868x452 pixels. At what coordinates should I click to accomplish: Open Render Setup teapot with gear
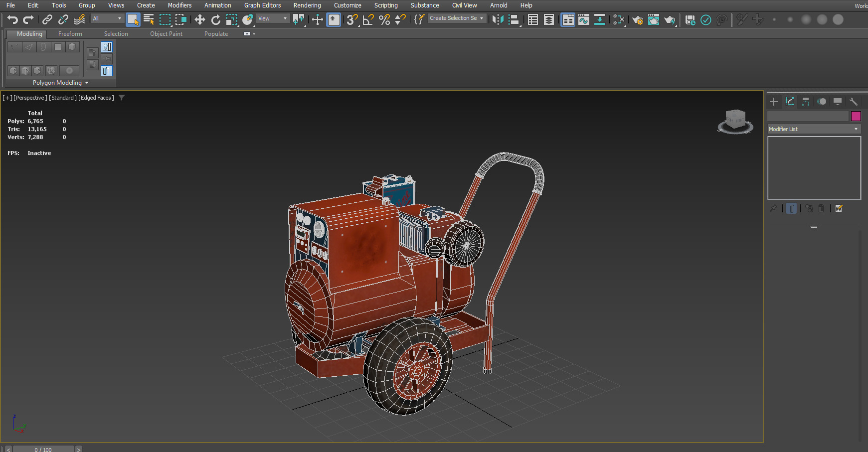click(x=637, y=19)
